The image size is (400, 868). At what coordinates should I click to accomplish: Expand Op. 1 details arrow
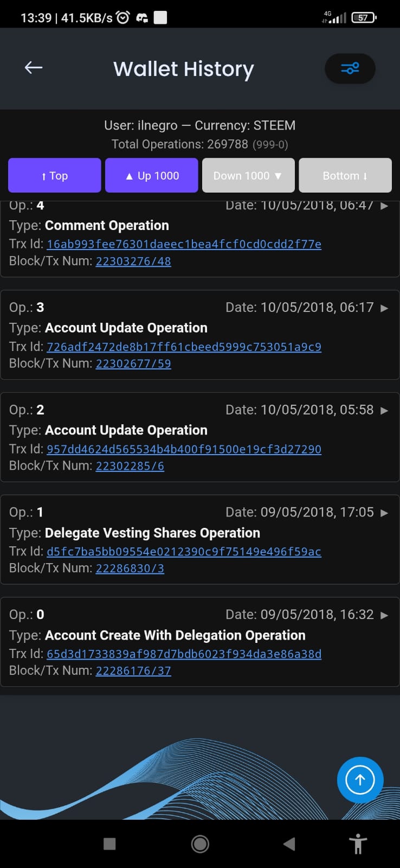(x=384, y=513)
